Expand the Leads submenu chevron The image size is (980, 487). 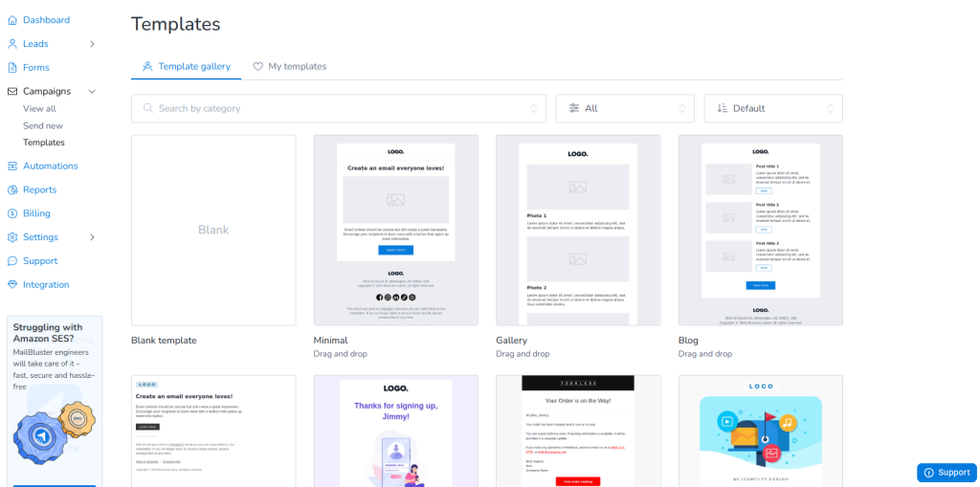coord(92,44)
